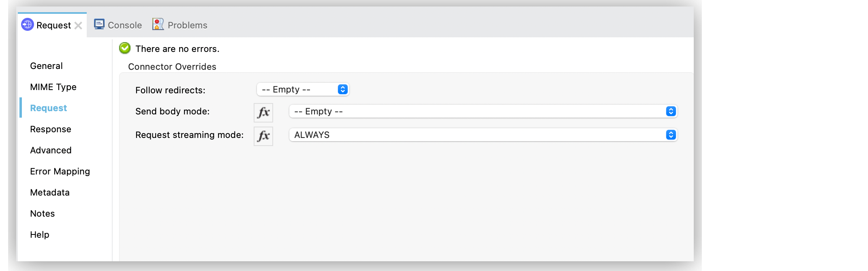Open the Error Mapping section
The height and width of the screenshot is (271, 868).
(60, 171)
